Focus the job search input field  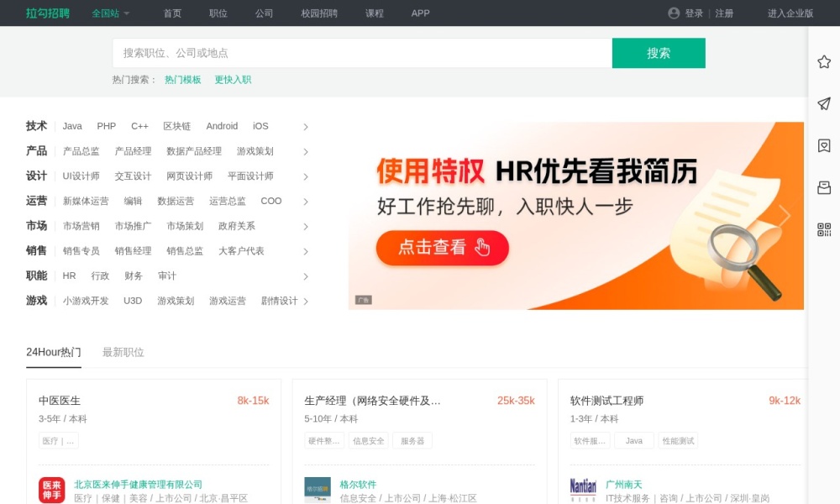362,53
